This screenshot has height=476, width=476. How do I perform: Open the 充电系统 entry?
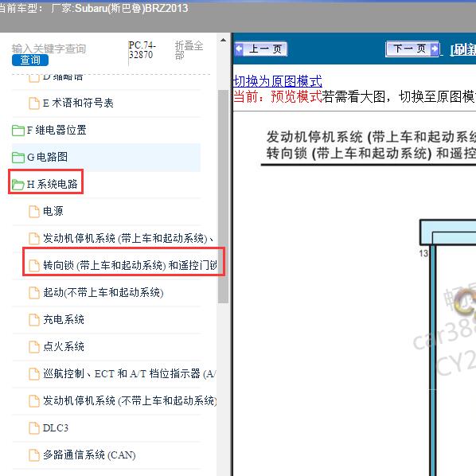(x=64, y=320)
